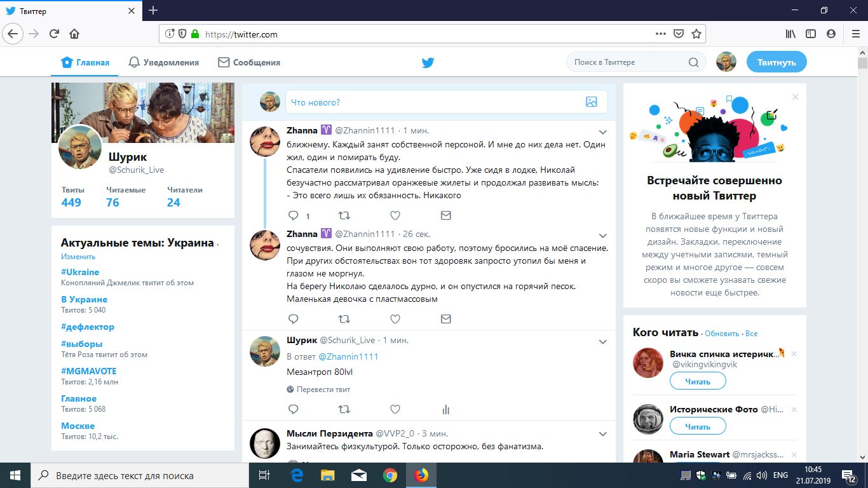Follow Исторические Фото with Читать

point(698,426)
